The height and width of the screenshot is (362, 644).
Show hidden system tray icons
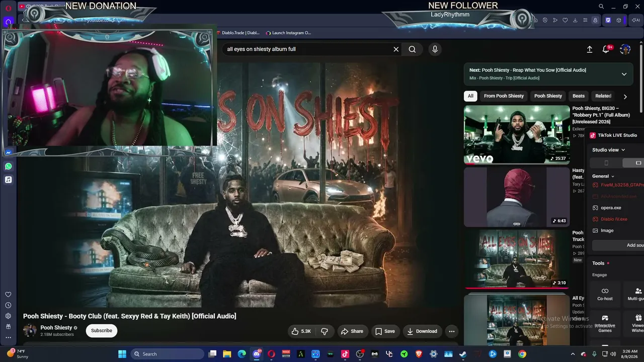point(573,354)
